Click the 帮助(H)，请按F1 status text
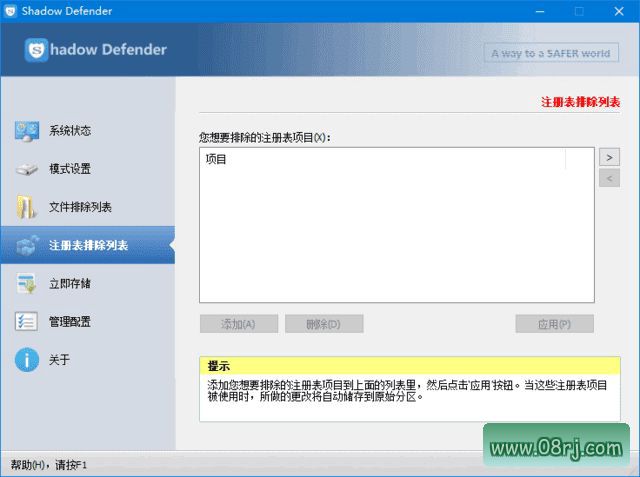The image size is (640, 477). click(x=49, y=465)
